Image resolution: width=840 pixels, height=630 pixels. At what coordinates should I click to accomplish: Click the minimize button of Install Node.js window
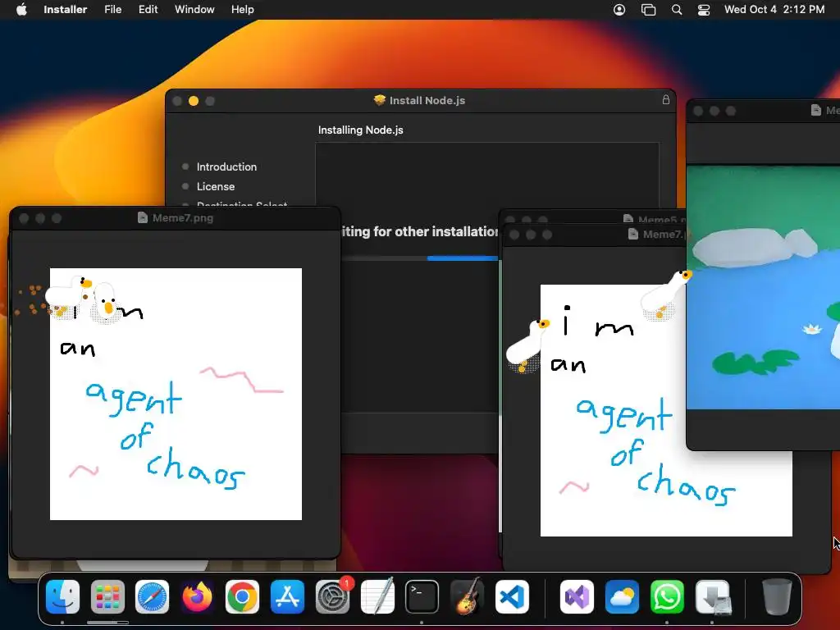[x=194, y=101]
